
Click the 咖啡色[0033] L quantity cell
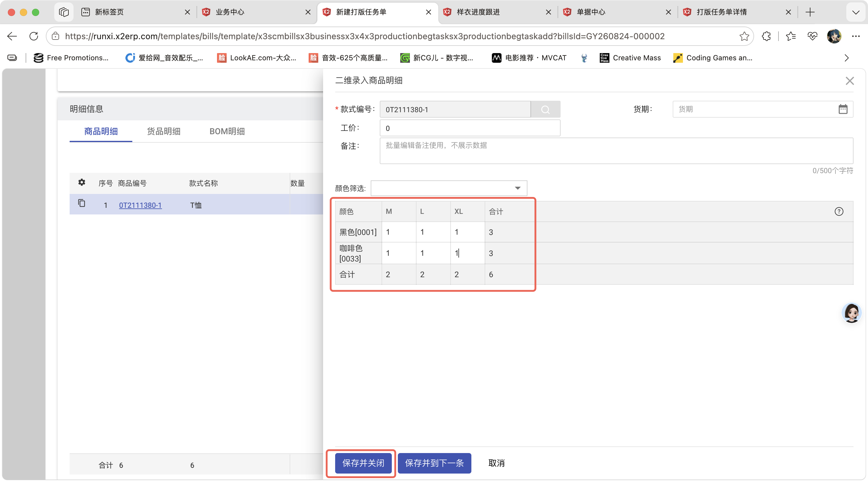(433, 253)
